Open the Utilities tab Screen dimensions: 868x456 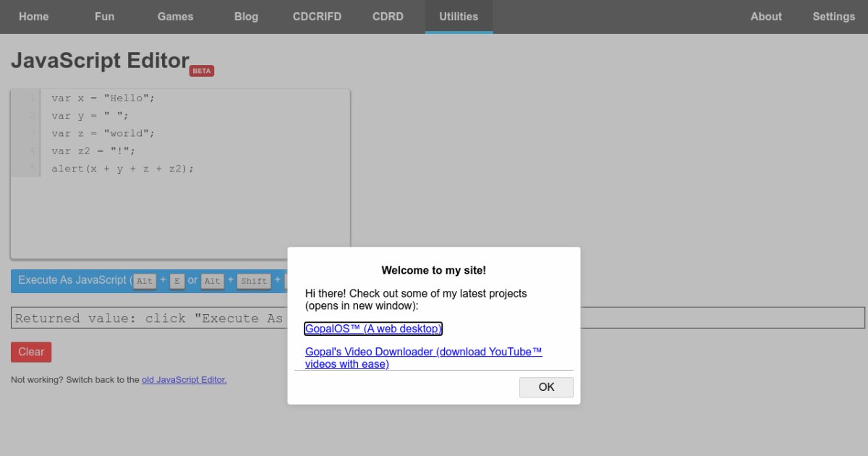459,17
